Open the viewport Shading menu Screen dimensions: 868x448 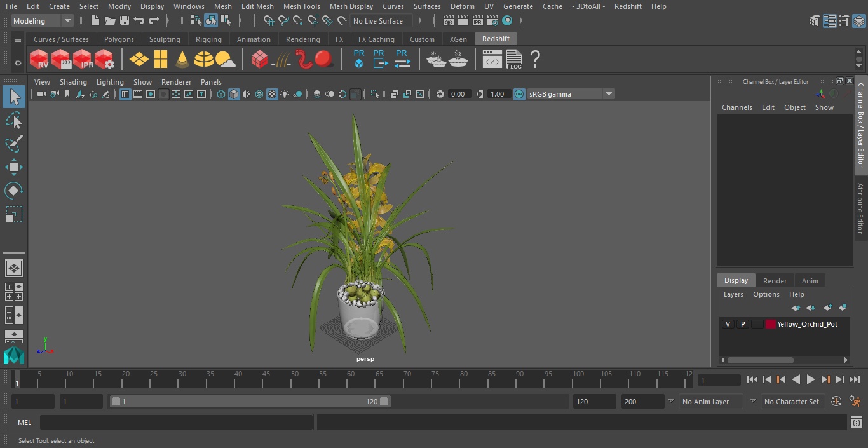coord(73,82)
